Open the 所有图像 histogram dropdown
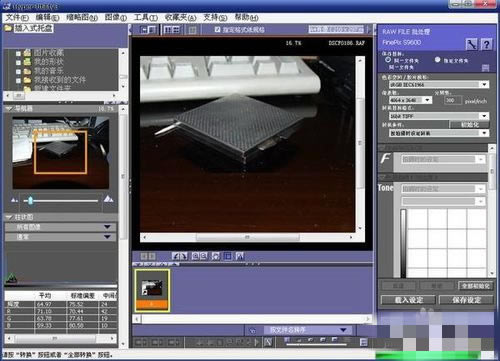 click(61, 227)
